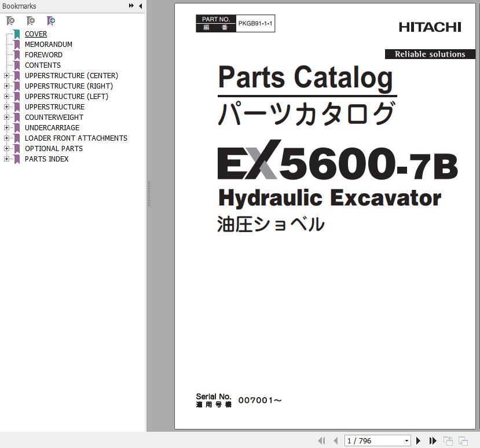Go to the first page
This screenshot has width=480, height=448.
(x=321, y=440)
